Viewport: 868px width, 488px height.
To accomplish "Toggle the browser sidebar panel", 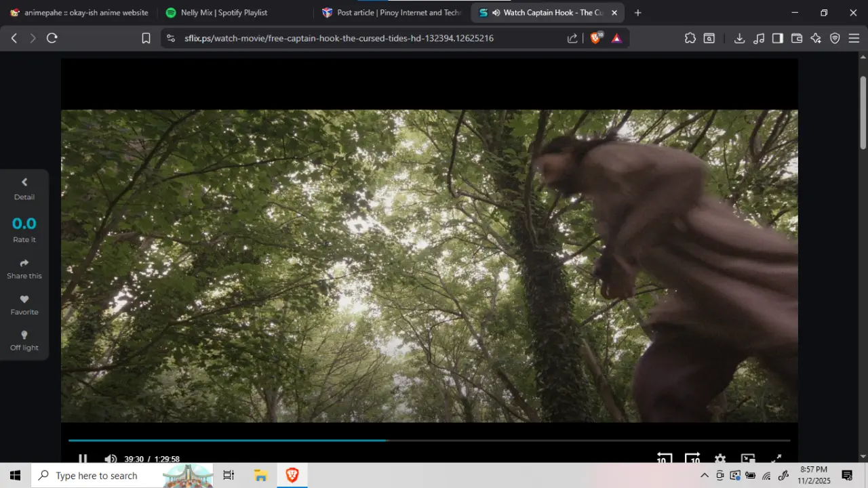I will [x=778, y=38].
